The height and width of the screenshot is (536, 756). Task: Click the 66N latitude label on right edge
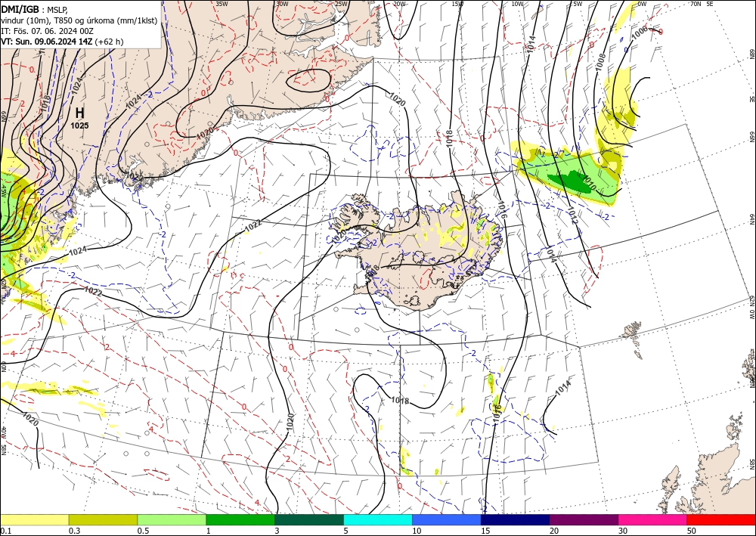pyautogui.click(x=751, y=138)
